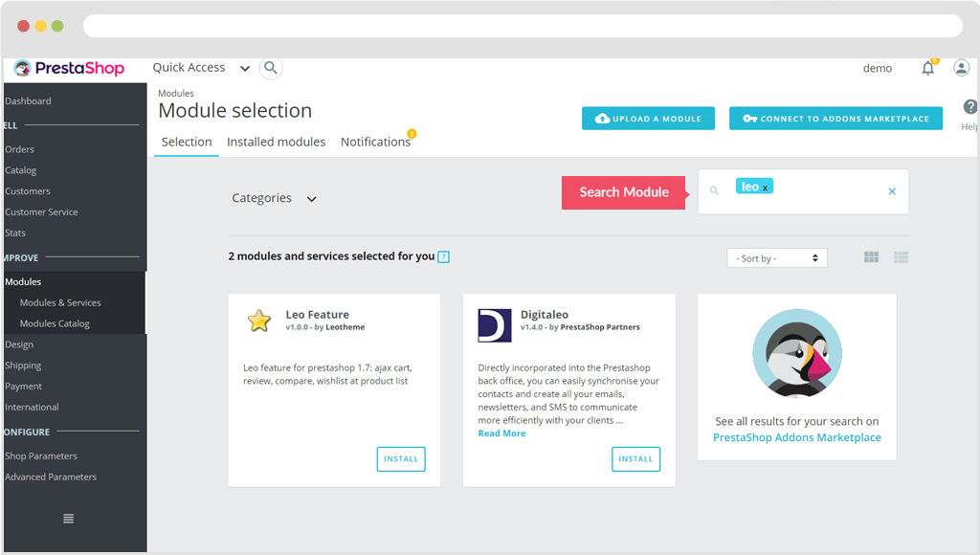Open the user profile avatar icon
980x555 pixels.
pos(961,68)
